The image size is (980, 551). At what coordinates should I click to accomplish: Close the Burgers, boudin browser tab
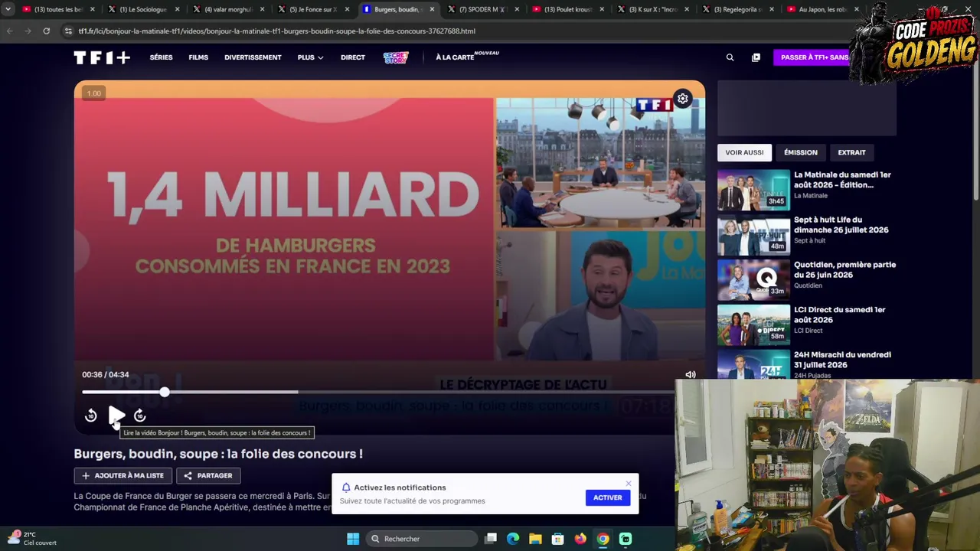(432, 9)
